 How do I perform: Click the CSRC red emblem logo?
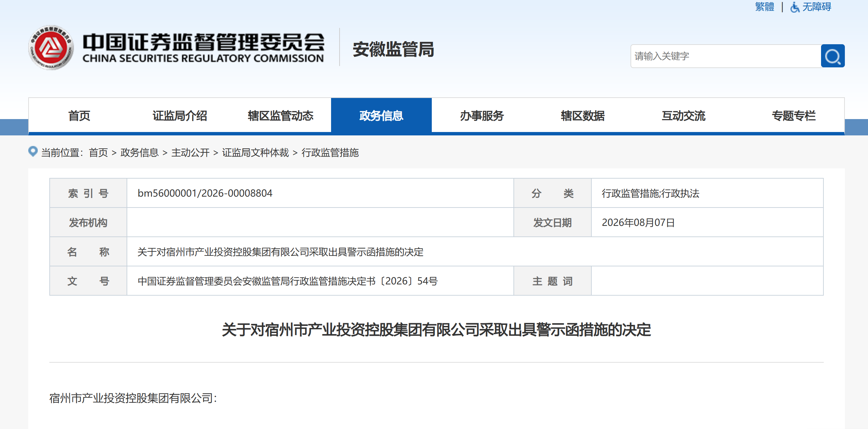(51, 48)
